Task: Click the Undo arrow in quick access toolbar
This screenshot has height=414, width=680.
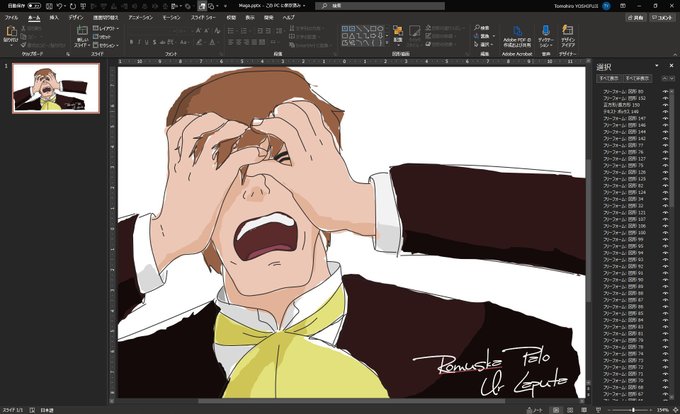Action: coord(60,6)
